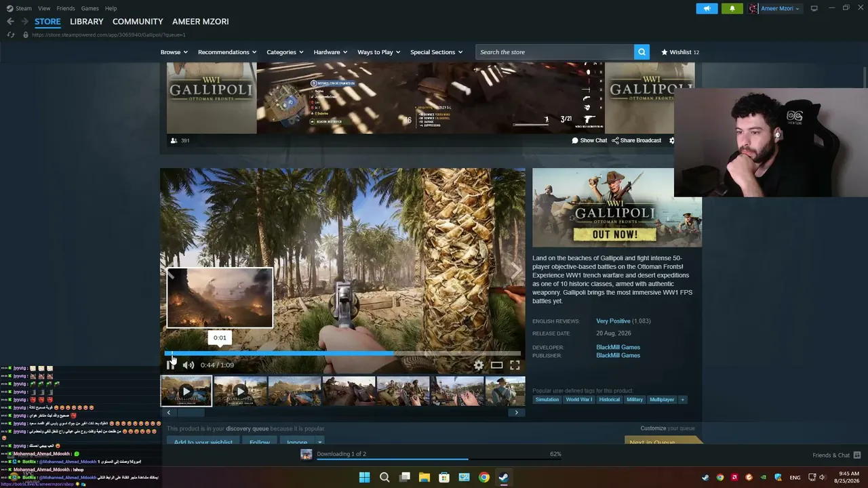Go back with the Steam back arrow
Viewport: 868px width, 488px height.
10,22
